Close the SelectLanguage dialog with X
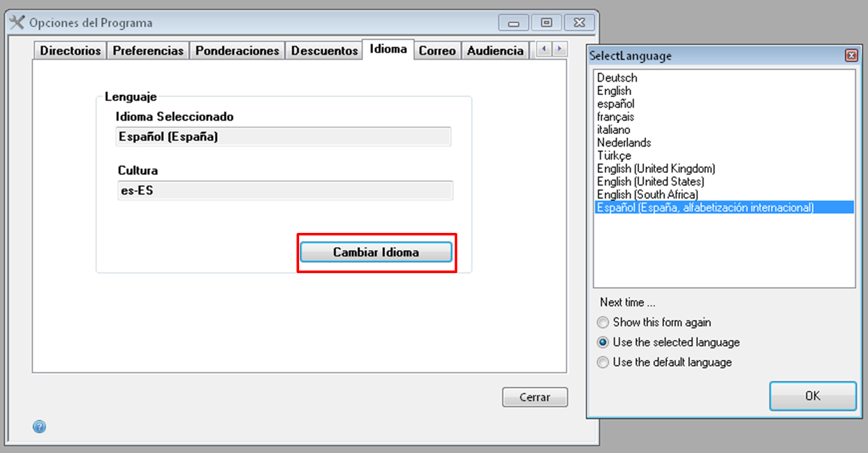This screenshot has width=868, height=453. click(x=851, y=56)
